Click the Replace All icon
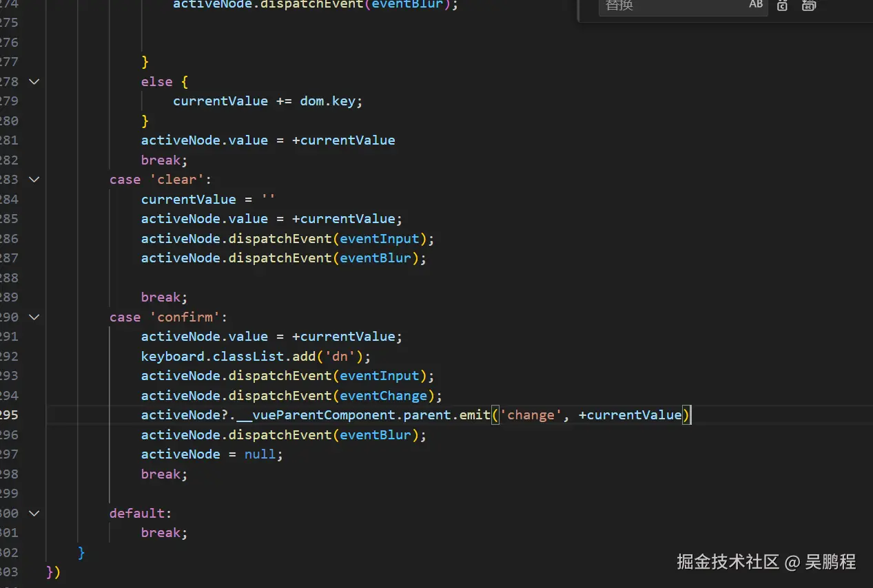The image size is (873, 588). coord(808,6)
